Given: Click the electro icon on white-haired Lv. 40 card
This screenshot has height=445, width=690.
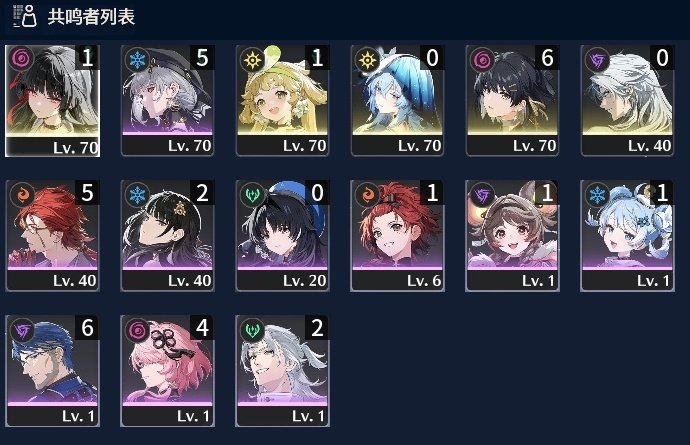Looking at the screenshot, I should (598, 59).
